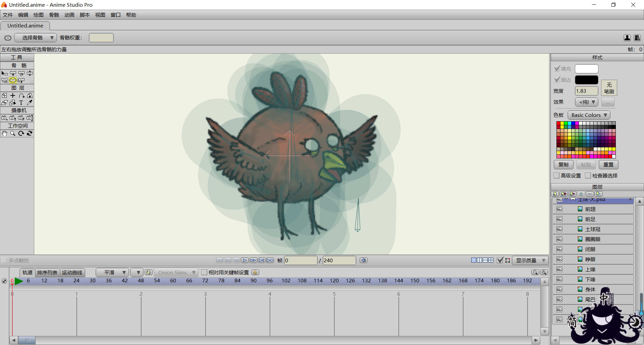The image size is (644, 345).
Task: Jump to the end of the animation
Action: coord(270,260)
